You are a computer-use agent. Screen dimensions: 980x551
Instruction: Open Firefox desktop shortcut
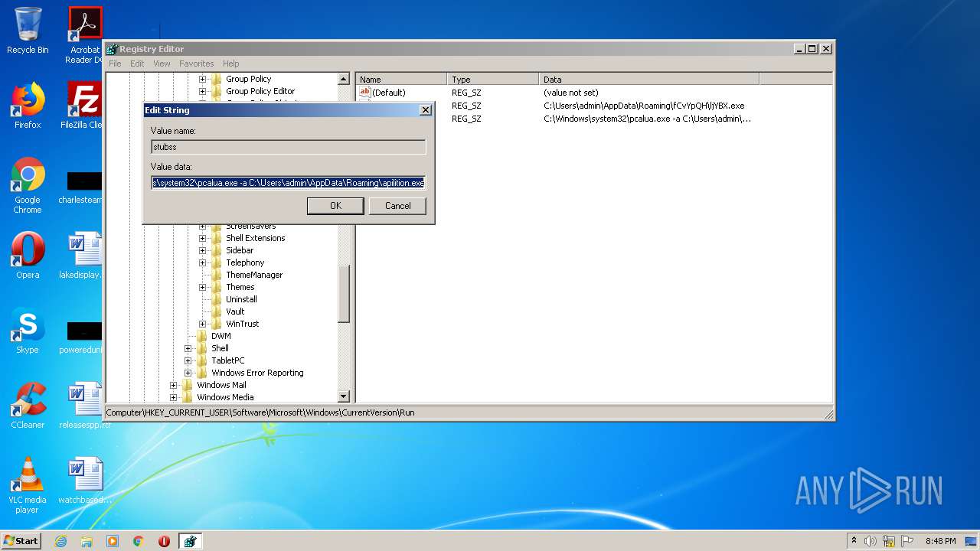pyautogui.click(x=28, y=106)
